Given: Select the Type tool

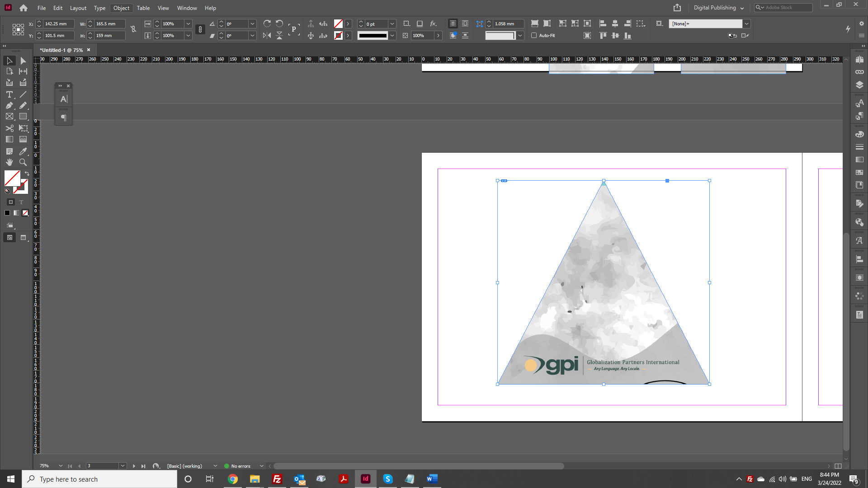Looking at the screenshot, I should [x=9, y=95].
